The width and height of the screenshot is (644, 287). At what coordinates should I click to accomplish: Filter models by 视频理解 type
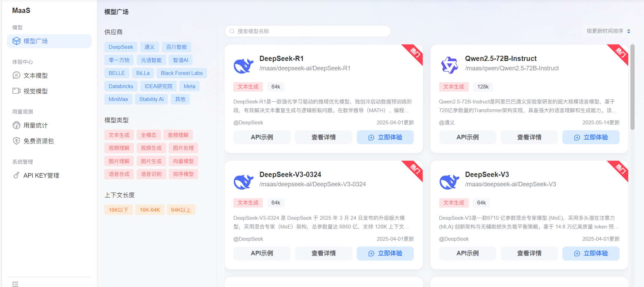[119, 148]
